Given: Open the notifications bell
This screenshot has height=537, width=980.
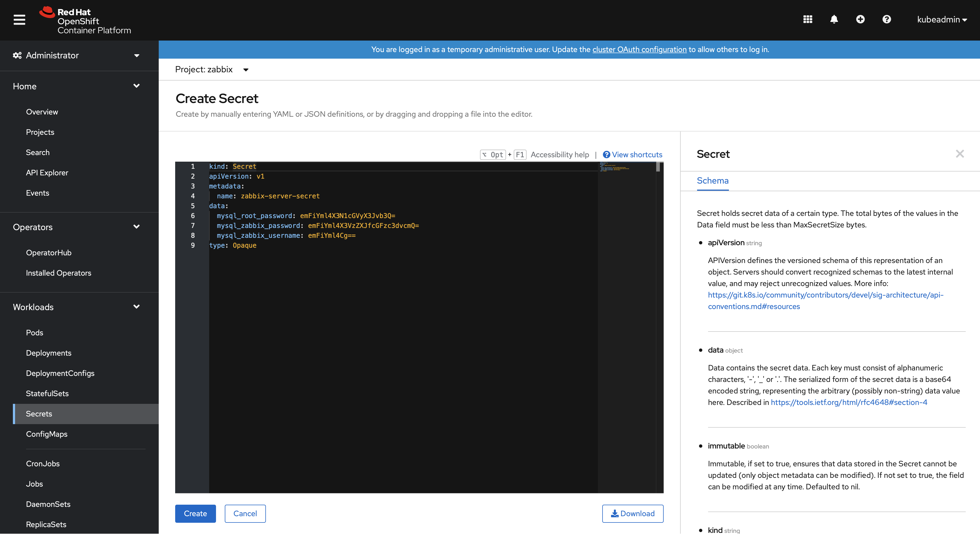Looking at the screenshot, I should pyautogui.click(x=834, y=19).
